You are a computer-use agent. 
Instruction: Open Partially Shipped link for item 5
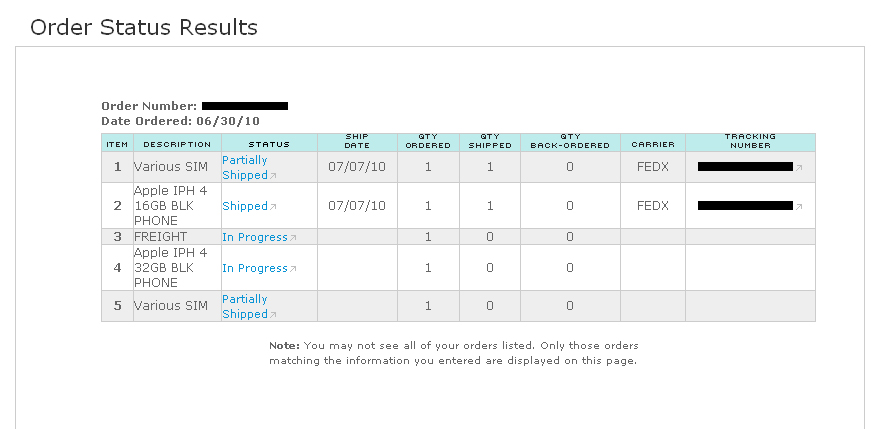click(245, 307)
